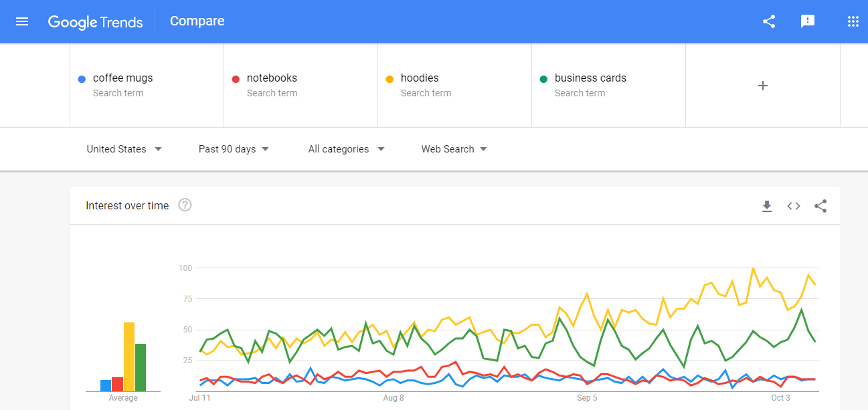This screenshot has height=410, width=868.
Task: Open the Web Search type dropdown
Action: (x=454, y=149)
